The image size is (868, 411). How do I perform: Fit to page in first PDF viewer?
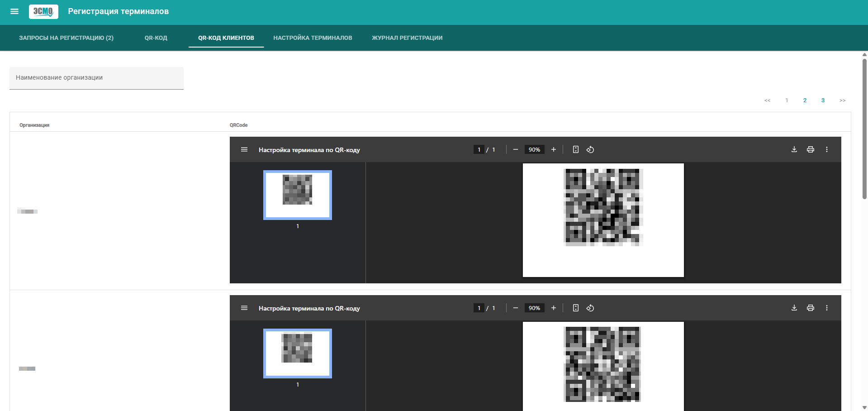(576, 149)
